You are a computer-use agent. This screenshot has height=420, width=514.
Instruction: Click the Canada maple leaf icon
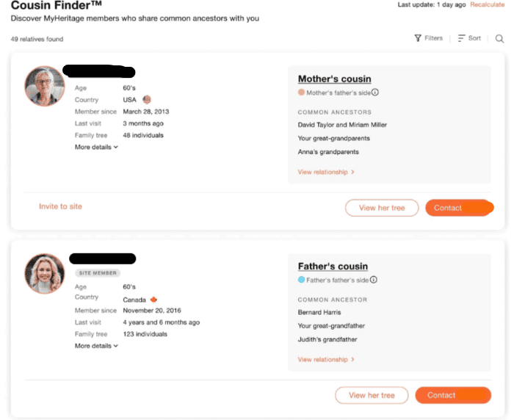[x=154, y=300]
